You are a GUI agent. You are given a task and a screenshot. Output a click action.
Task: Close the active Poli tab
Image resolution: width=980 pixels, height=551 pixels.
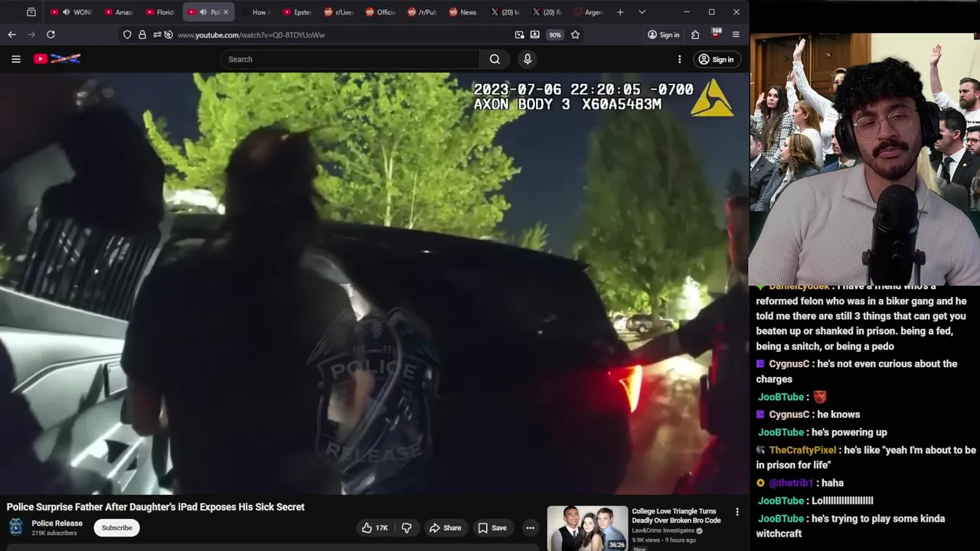pyautogui.click(x=226, y=12)
